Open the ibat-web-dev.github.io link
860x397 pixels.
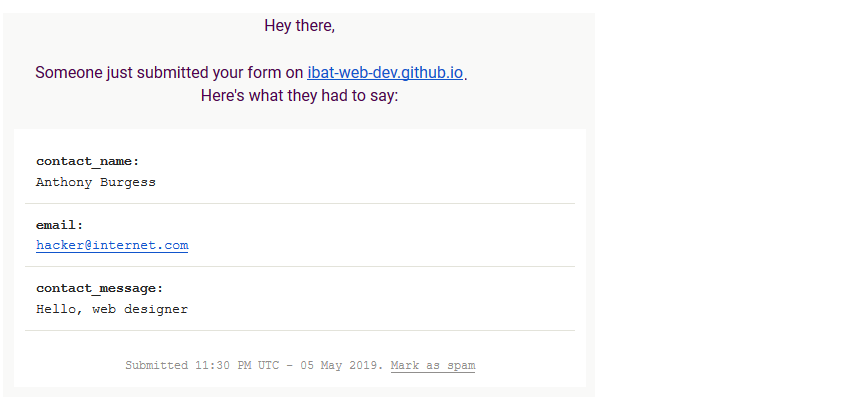[385, 72]
